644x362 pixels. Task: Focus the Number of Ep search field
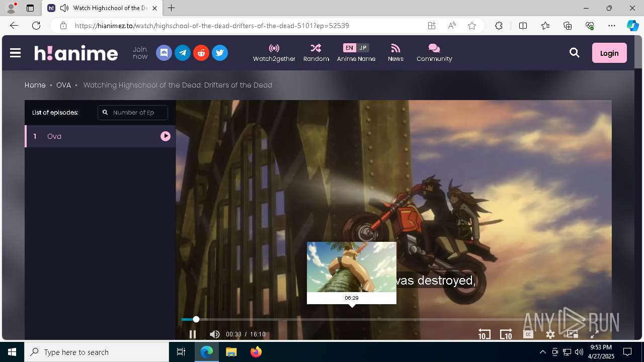[x=133, y=113]
